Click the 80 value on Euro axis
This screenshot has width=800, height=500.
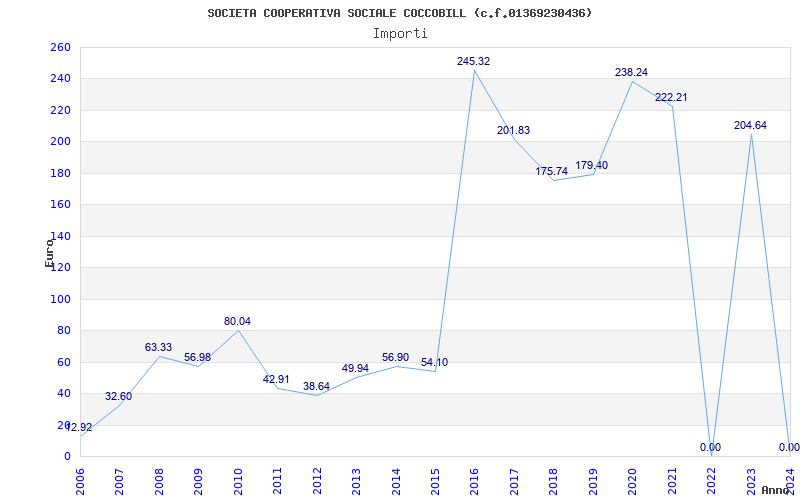pyautogui.click(x=63, y=331)
